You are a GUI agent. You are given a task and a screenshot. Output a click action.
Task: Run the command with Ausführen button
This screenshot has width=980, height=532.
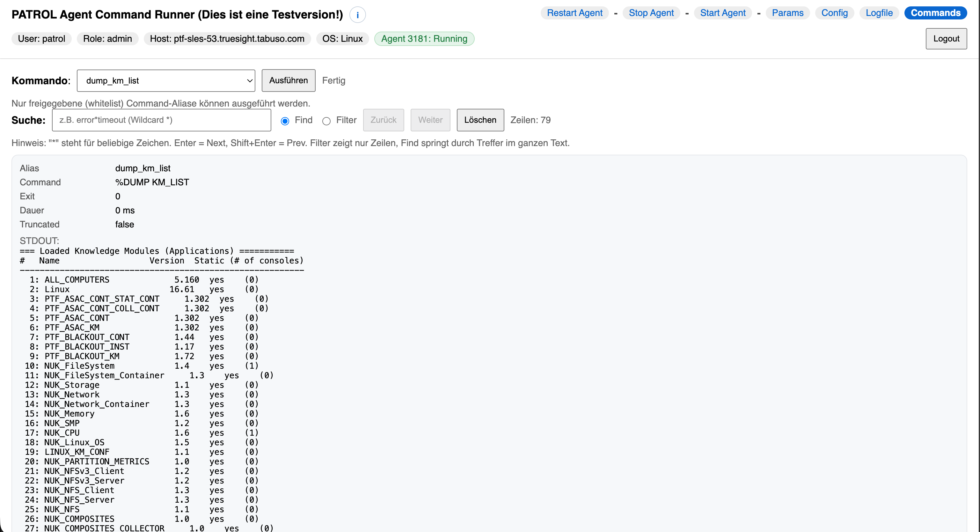click(x=289, y=80)
